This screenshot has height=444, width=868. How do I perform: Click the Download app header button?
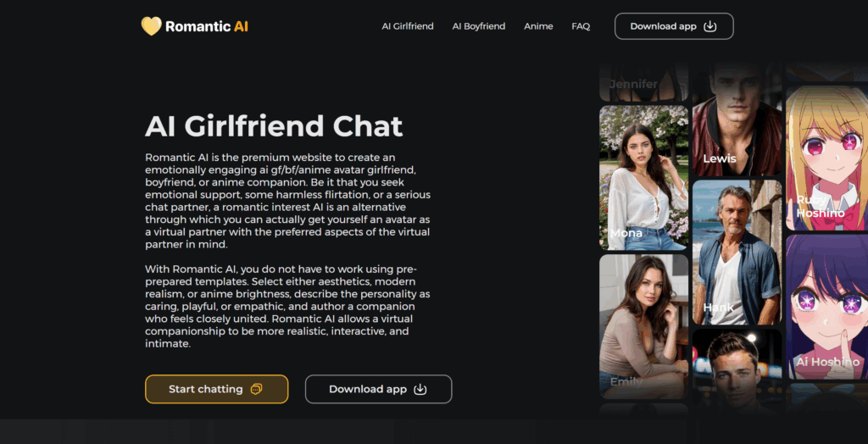click(x=674, y=26)
